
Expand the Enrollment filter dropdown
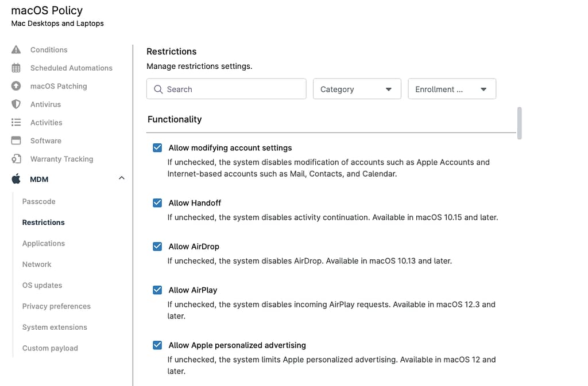pyautogui.click(x=452, y=89)
